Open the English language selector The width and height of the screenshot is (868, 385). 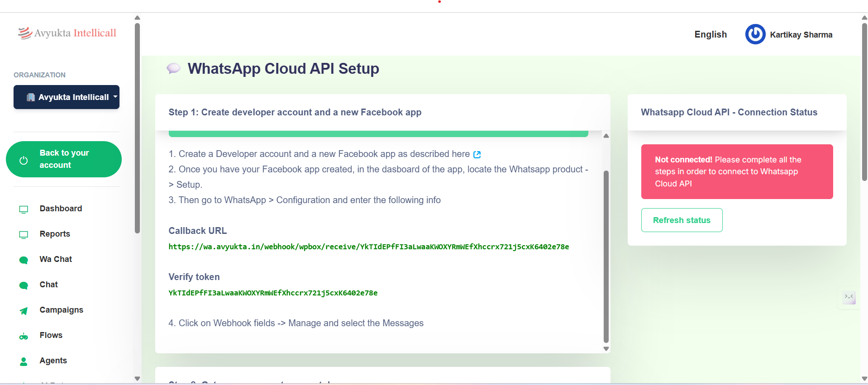[x=710, y=34]
